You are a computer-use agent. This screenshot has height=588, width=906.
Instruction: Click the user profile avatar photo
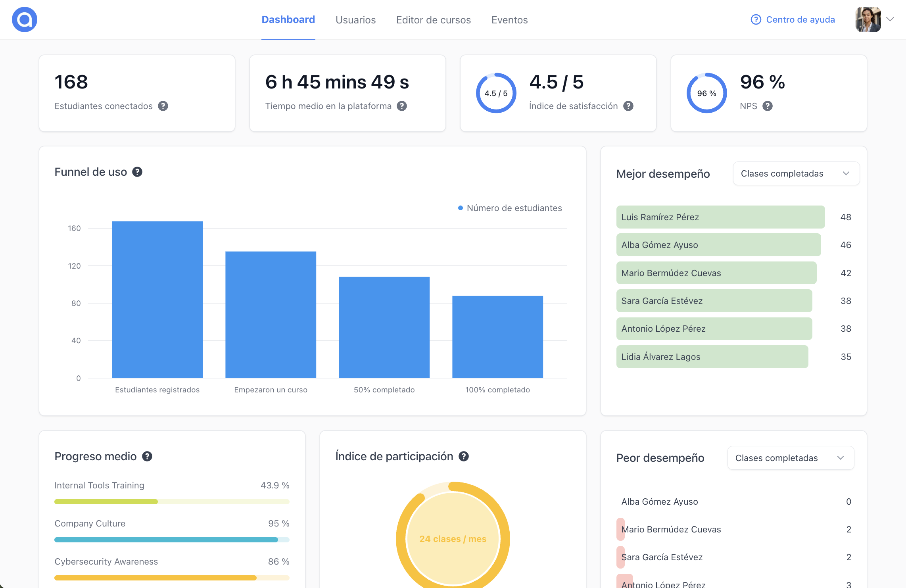point(868,19)
